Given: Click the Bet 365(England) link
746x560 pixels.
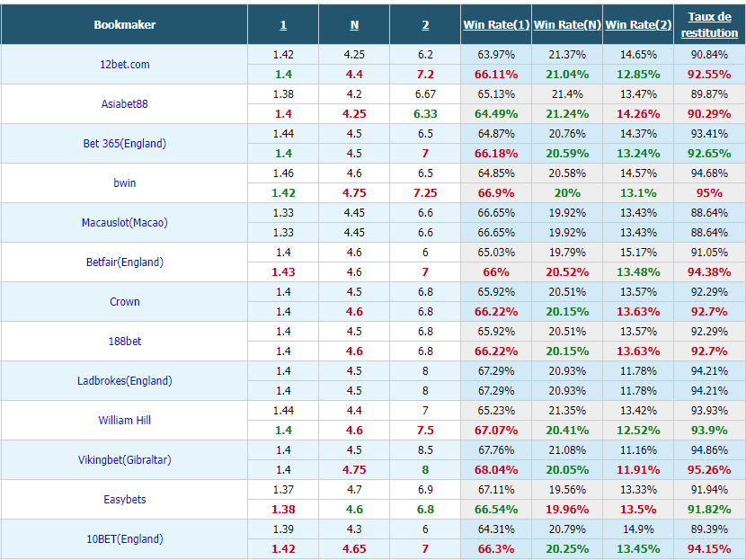Looking at the screenshot, I should coord(125,143).
